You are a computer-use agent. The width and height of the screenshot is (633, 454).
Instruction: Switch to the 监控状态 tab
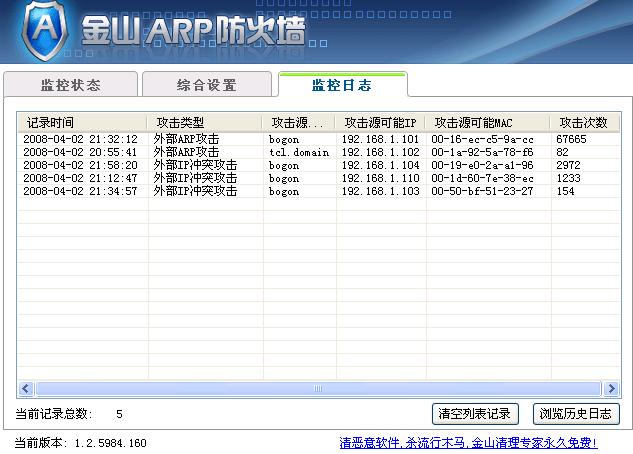tap(71, 84)
